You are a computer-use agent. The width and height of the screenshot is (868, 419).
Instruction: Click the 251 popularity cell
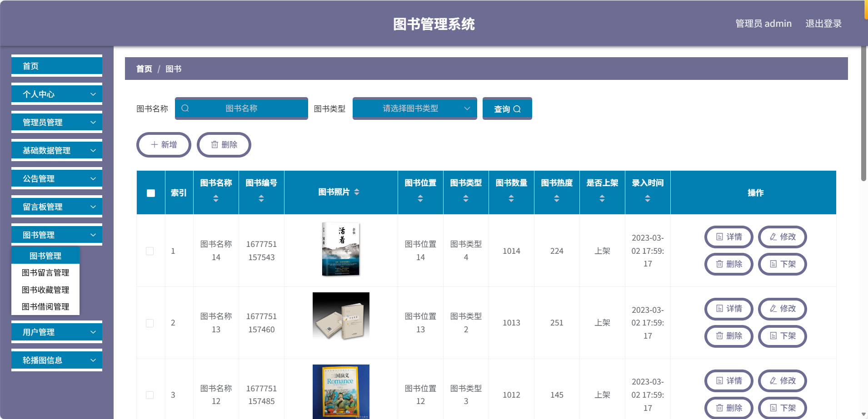[x=557, y=323]
